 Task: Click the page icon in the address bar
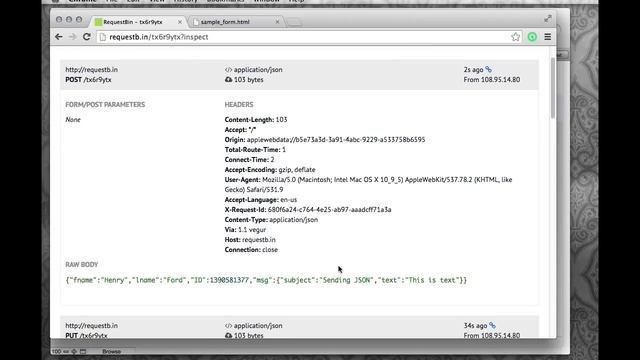[x=103, y=37]
